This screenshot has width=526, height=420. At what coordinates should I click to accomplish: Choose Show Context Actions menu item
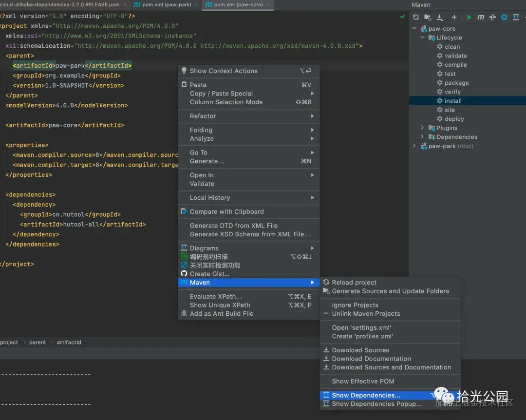(248, 71)
